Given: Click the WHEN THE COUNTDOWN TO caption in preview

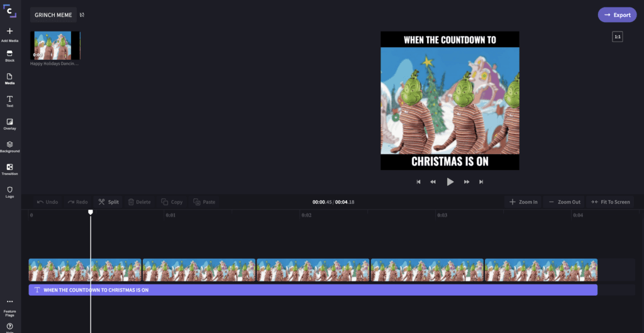Looking at the screenshot, I should click(x=450, y=40).
